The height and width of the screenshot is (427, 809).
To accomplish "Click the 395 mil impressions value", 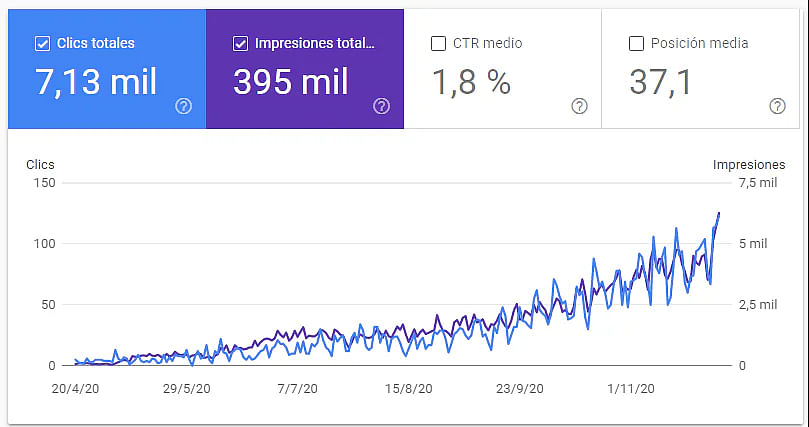I will pos(291,82).
